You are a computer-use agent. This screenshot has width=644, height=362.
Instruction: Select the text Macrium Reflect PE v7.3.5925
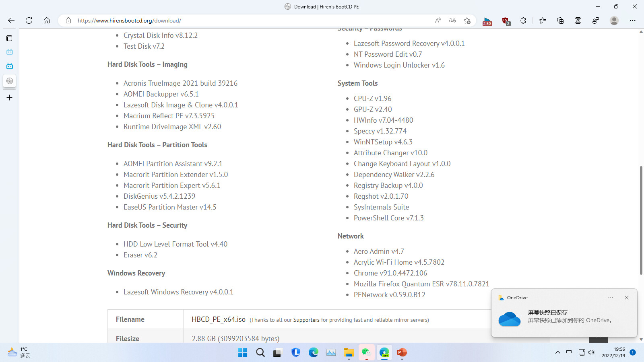pos(169,116)
